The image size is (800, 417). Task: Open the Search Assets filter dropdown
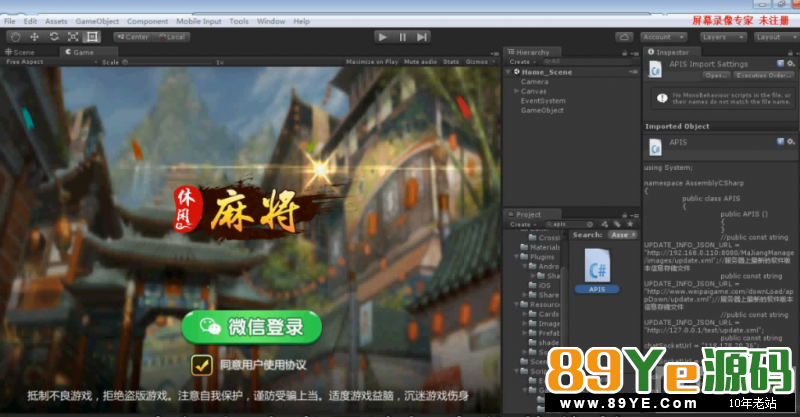[623, 235]
